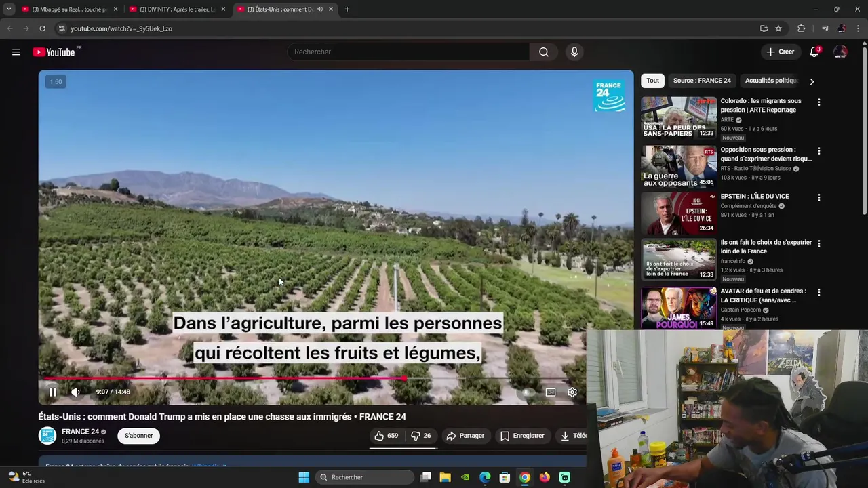Select the Source : FRANCE 24 chip
868x488 pixels.
[x=702, y=81]
